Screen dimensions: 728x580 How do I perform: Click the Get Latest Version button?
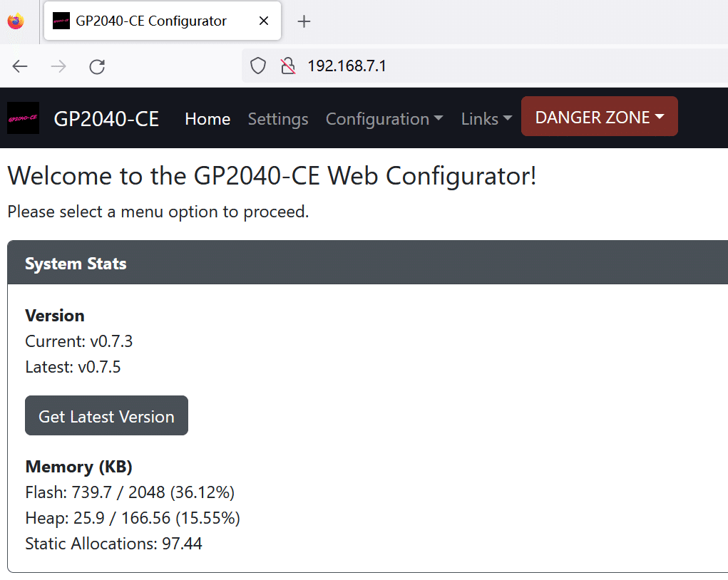coord(106,415)
